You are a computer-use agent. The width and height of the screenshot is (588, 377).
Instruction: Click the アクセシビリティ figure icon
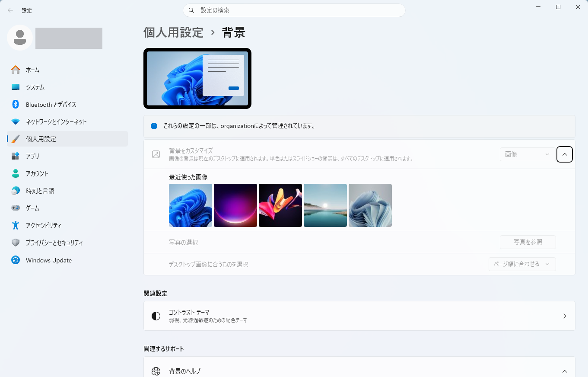[16, 225]
